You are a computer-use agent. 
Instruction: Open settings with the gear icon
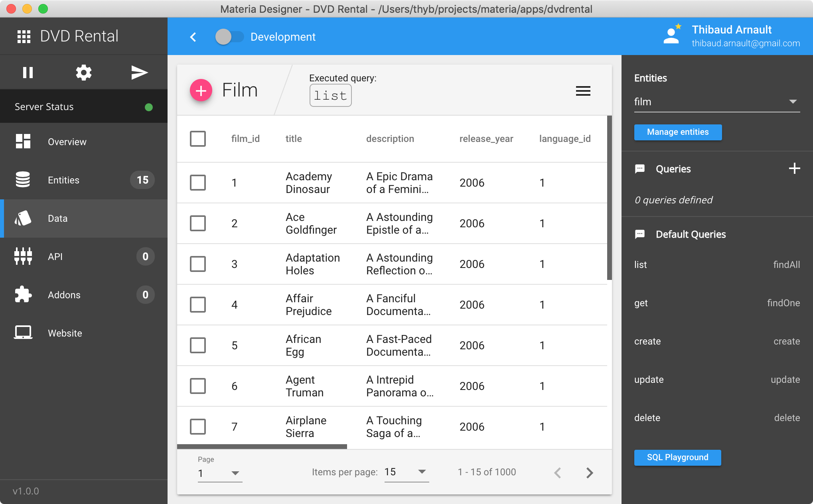pyautogui.click(x=84, y=73)
